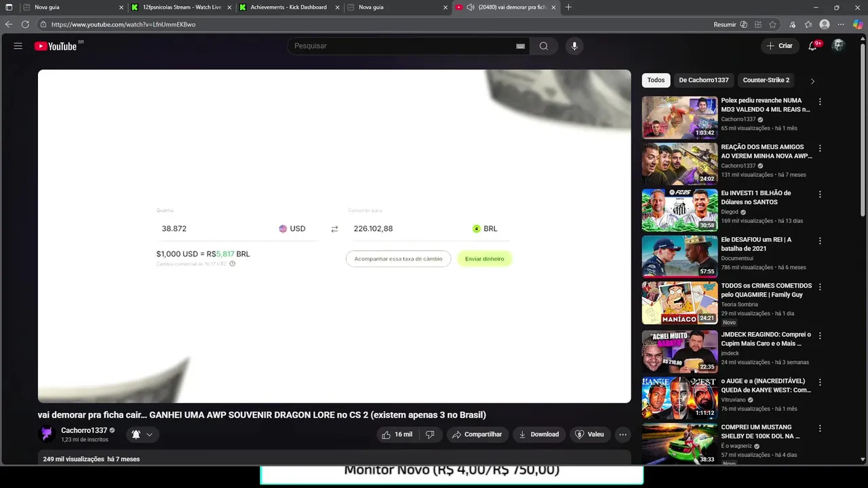Viewport: 868px width, 488px height.
Task: Open the Cachorro1337 channel name link
Action: 84,430
